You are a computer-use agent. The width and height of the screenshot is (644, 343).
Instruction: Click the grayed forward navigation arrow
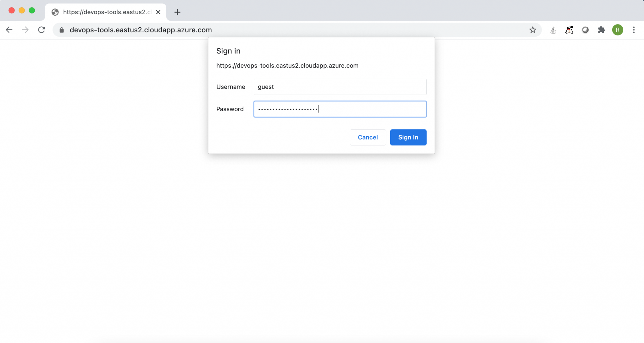(x=25, y=30)
